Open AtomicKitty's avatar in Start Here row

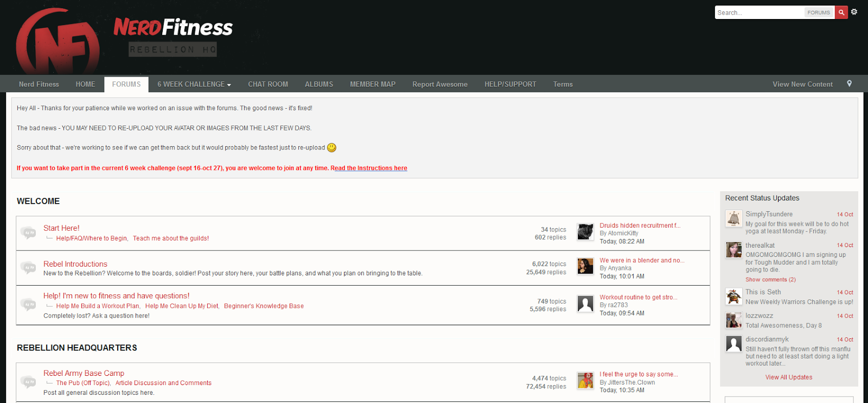click(x=585, y=231)
